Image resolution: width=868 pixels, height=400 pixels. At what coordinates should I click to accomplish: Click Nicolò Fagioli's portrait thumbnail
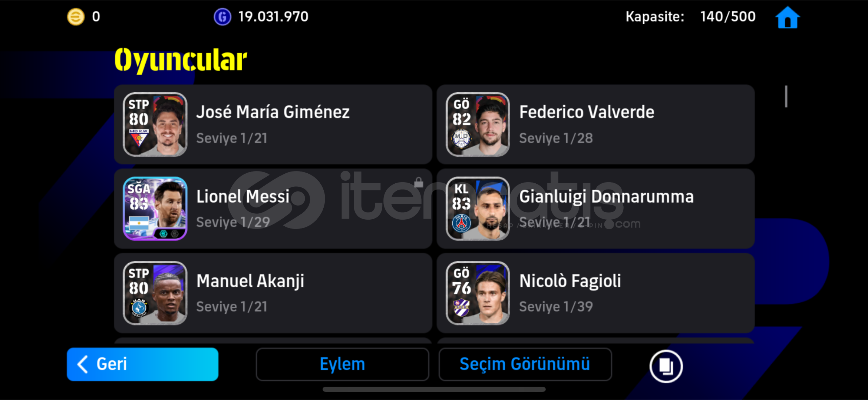pos(478,293)
